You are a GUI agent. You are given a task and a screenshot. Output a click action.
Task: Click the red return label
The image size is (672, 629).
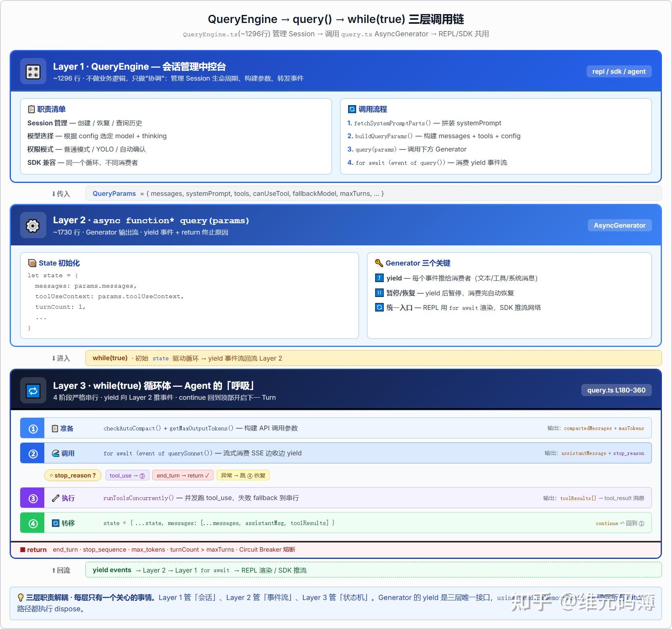(x=33, y=550)
